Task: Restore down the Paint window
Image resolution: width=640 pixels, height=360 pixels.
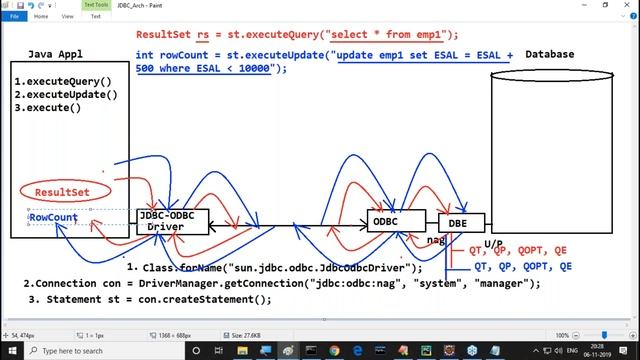Action: pyautogui.click(x=605, y=5)
